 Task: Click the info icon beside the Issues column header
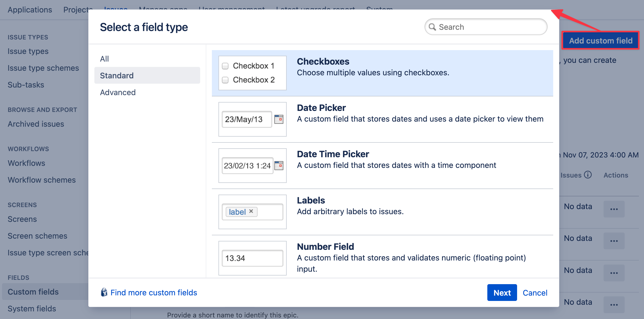[x=588, y=175]
